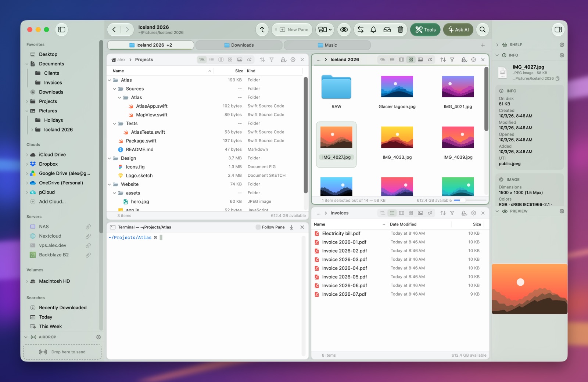The image size is (588, 382).
Task: Expand the SHELF section
Action: (497, 45)
